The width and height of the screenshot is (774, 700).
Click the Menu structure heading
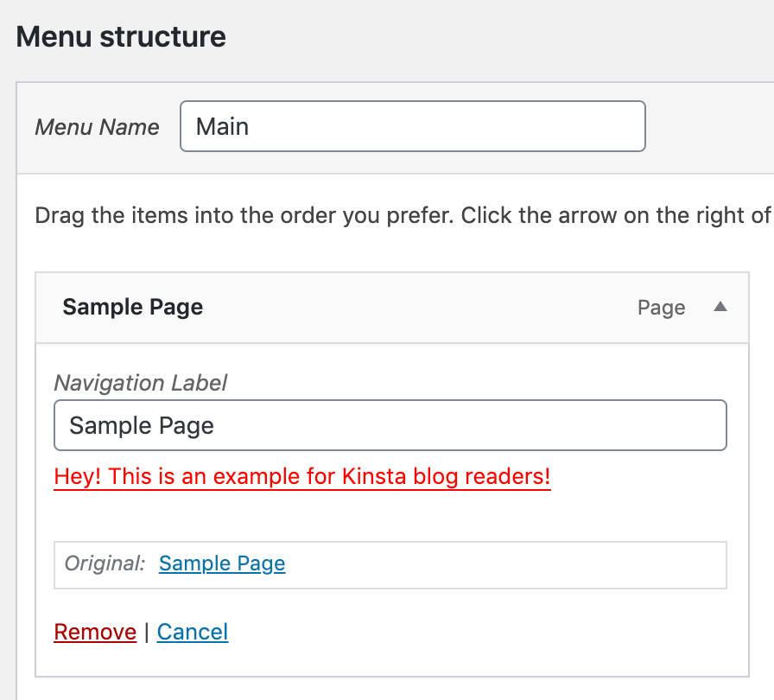tap(120, 36)
